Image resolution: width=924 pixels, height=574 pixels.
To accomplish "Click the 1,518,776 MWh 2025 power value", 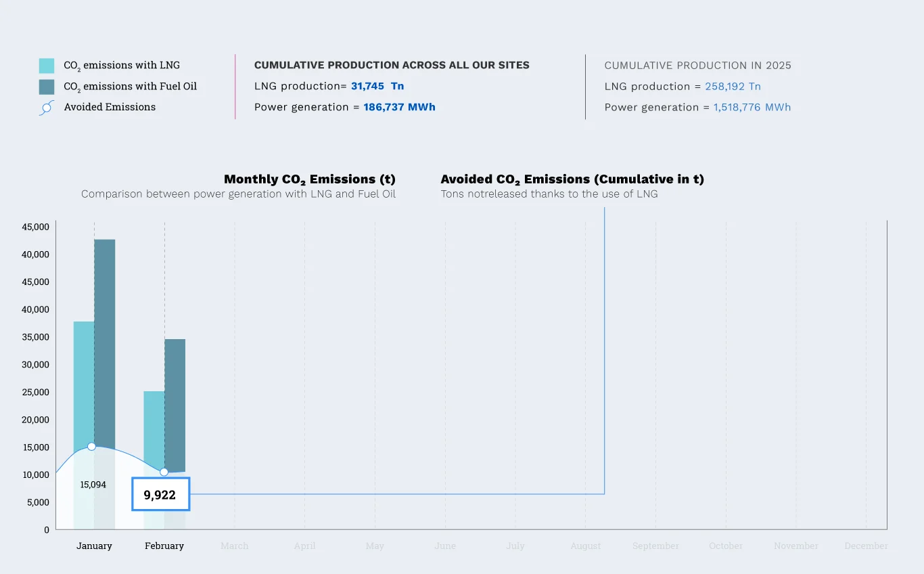I will 752,107.
